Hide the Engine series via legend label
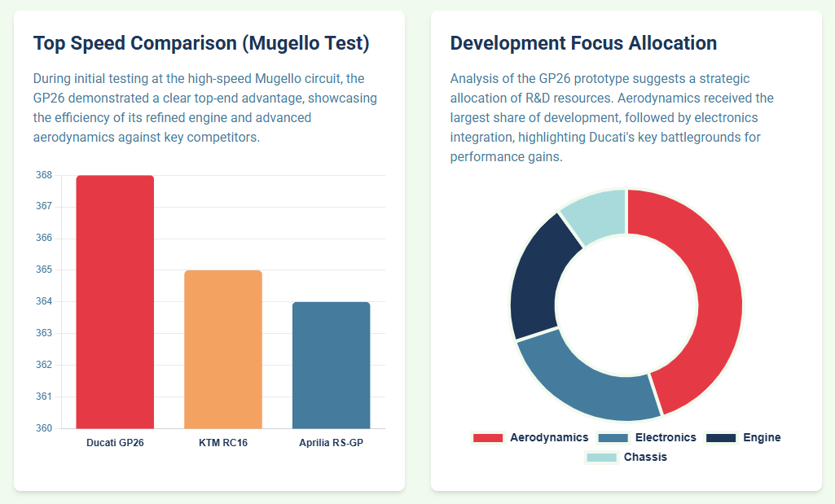 (762, 438)
